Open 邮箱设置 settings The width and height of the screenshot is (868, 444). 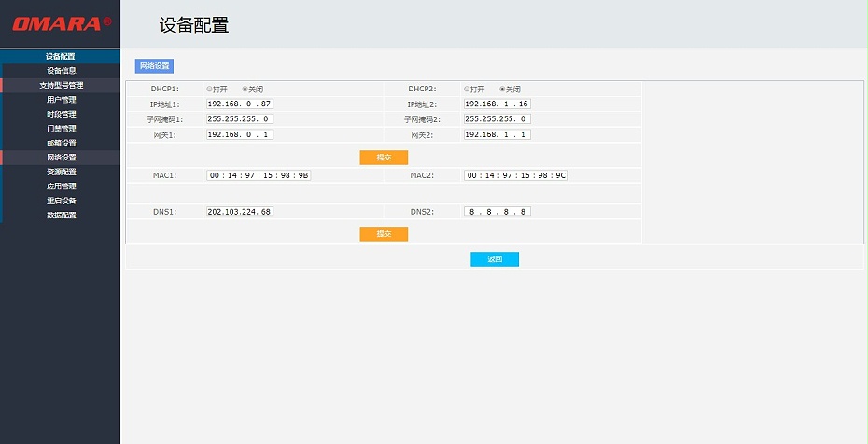click(62, 143)
